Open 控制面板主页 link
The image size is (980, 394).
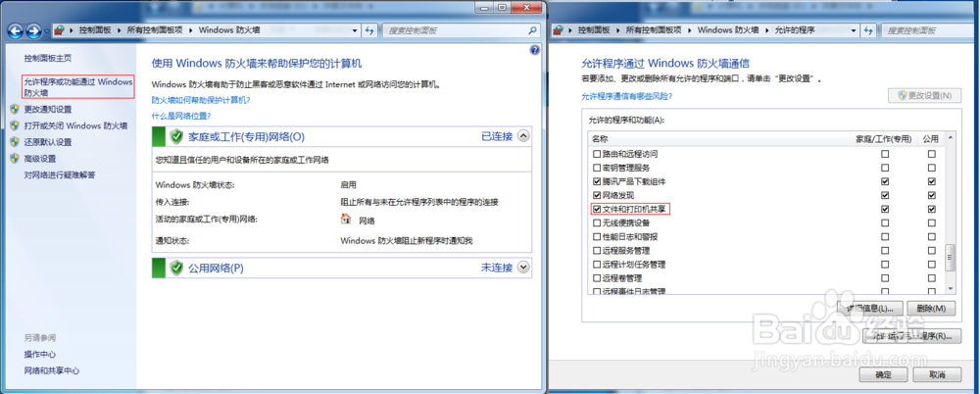(x=48, y=58)
